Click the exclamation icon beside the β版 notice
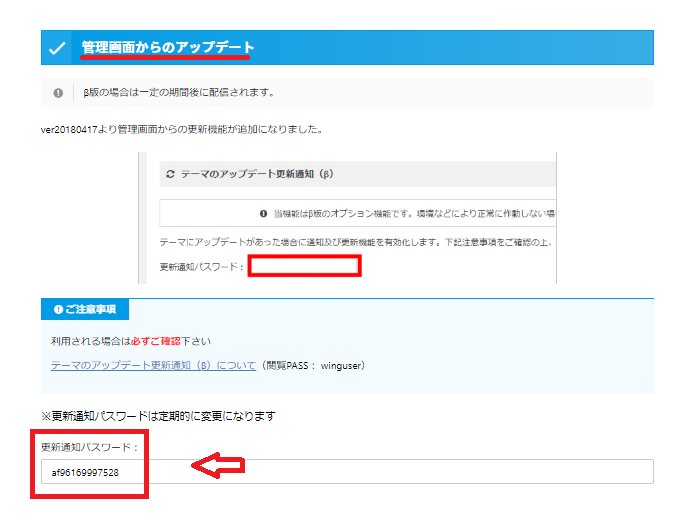The height and width of the screenshot is (528, 687). tap(58, 93)
